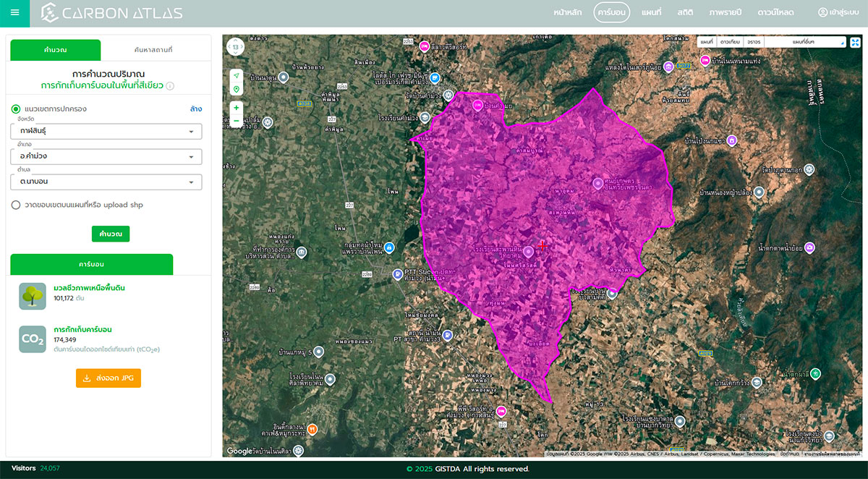
Task: Select the แนวเขตการปกครอง radio option
Action: click(16, 109)
